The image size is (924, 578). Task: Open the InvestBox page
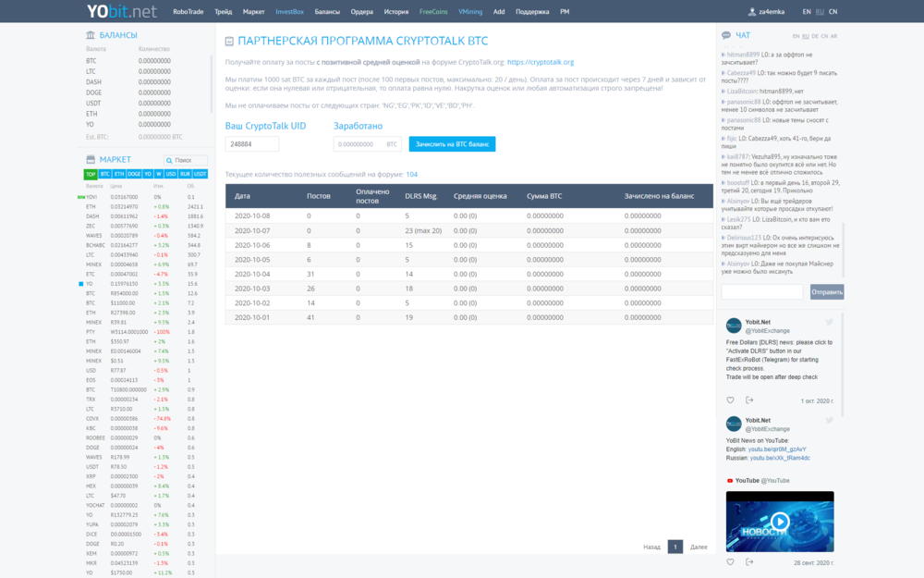289,12
